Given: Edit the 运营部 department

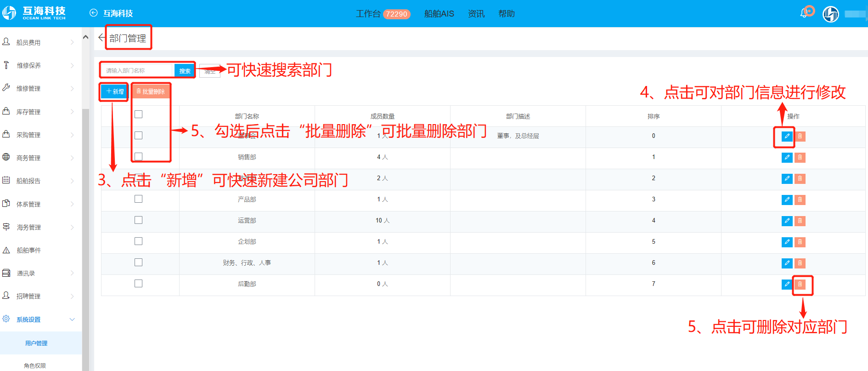Looking at the screenshot, I should pos(787,221).
